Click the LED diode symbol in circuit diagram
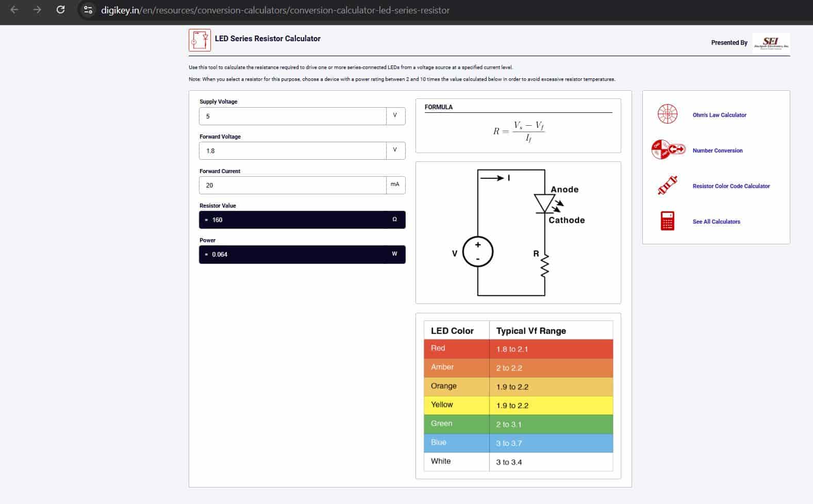Screen dimensions: 813x504 point(545,203)
